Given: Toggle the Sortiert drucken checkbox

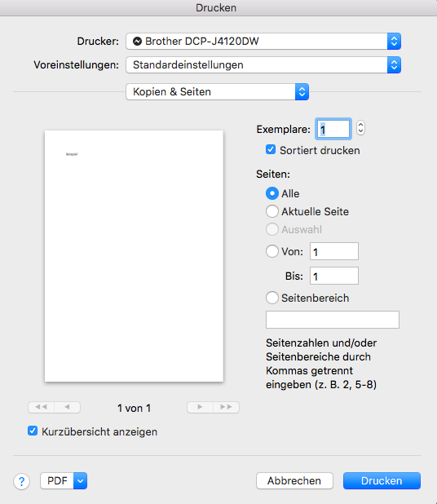Looking at the screenshot, I should click(x=271, y=149).
